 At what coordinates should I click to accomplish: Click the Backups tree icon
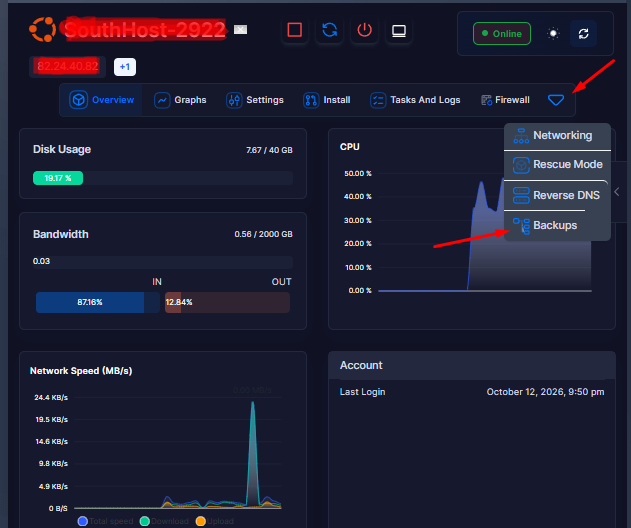coord(522,226)
